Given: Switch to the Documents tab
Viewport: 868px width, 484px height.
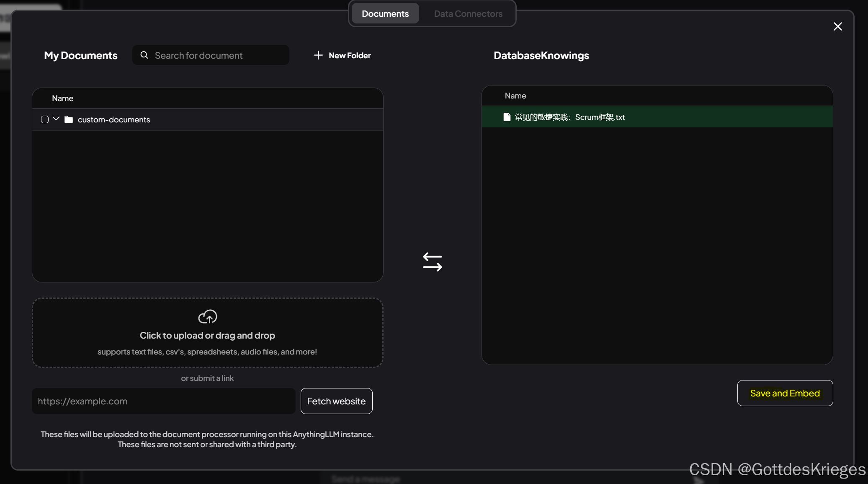Looking at the screenshot, I should click(385, 13).
